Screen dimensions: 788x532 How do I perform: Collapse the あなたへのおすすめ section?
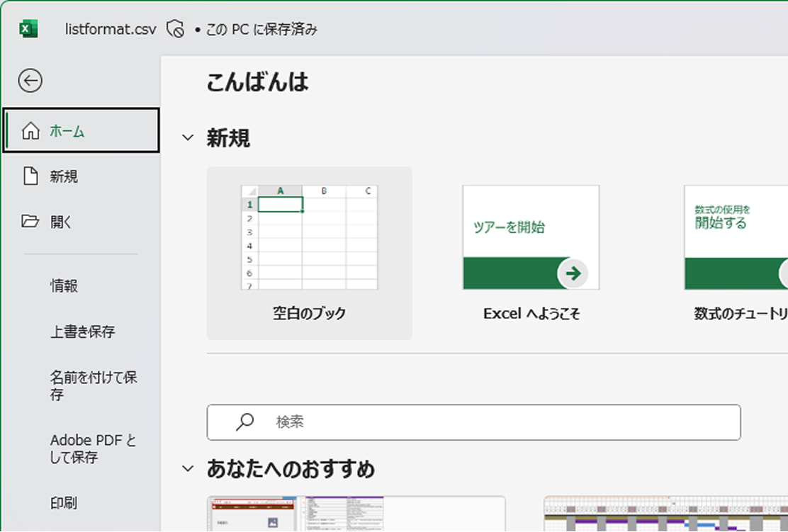pyautogui.click(x=187, y=468)
